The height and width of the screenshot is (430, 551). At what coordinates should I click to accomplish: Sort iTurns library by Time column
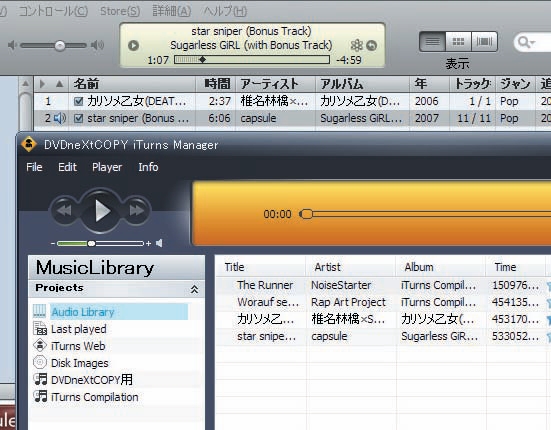pos(516,267)
